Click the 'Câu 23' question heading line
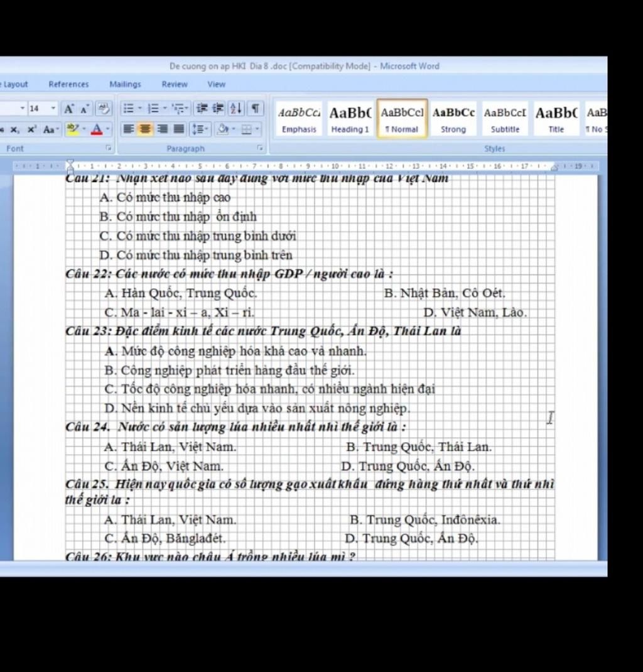 pyautogui.click(x=263, y=331)
